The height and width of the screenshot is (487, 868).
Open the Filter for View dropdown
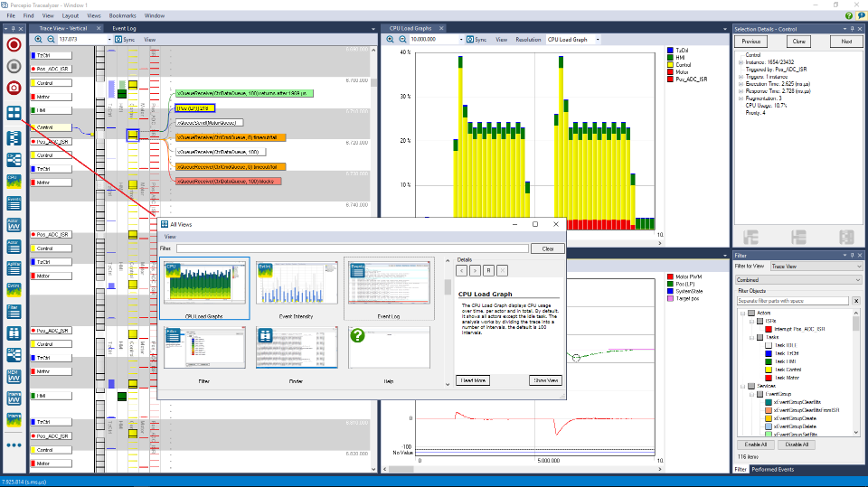pyautogui.click(x=816, y=267)
